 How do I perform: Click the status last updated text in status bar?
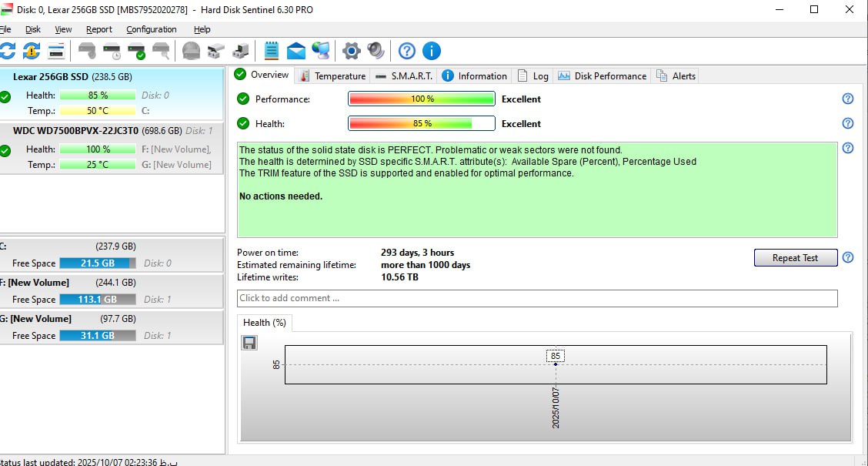point(88,461)
